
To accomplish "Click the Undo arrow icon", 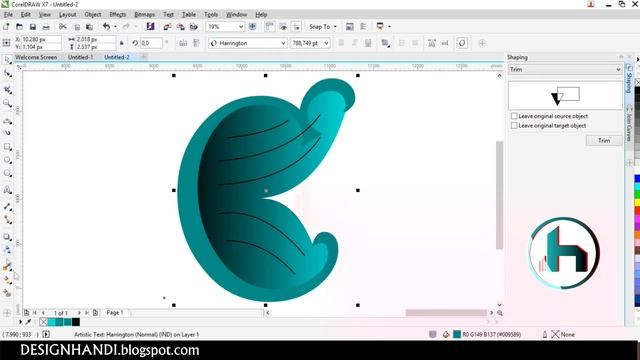I will [x=107, y=27].
